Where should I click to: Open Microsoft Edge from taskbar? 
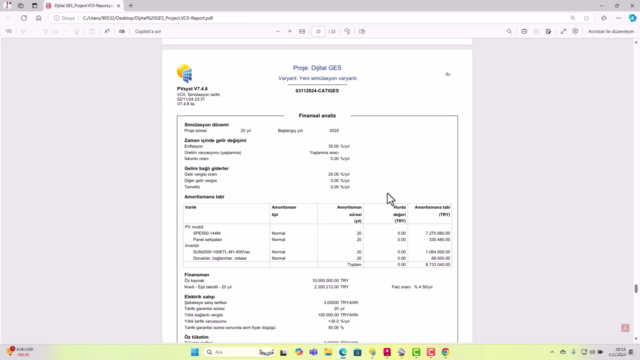343,352
